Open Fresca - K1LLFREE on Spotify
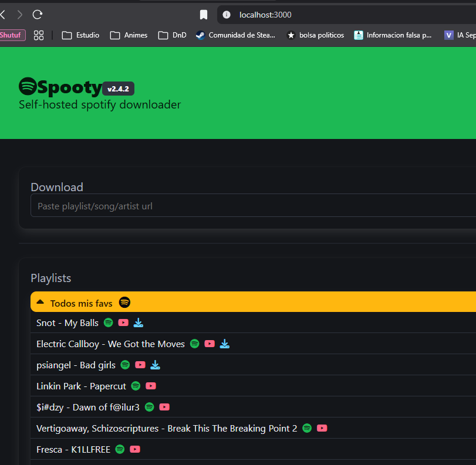 tap(120, 449)
